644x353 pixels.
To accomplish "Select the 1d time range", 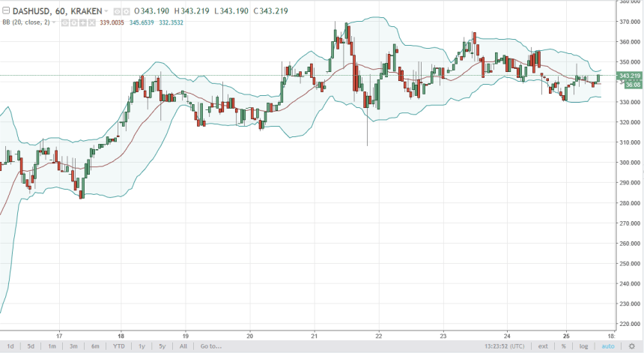I will [x=10, y=346].
